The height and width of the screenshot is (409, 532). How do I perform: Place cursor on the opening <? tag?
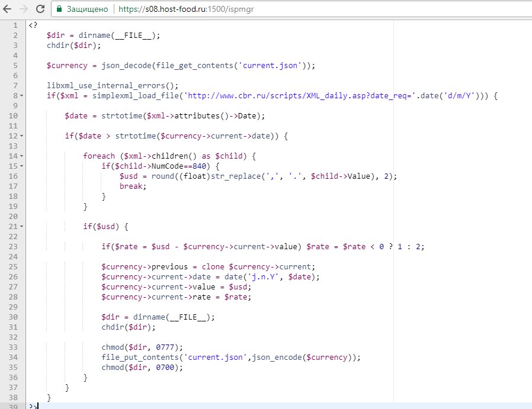pos(33,25)
